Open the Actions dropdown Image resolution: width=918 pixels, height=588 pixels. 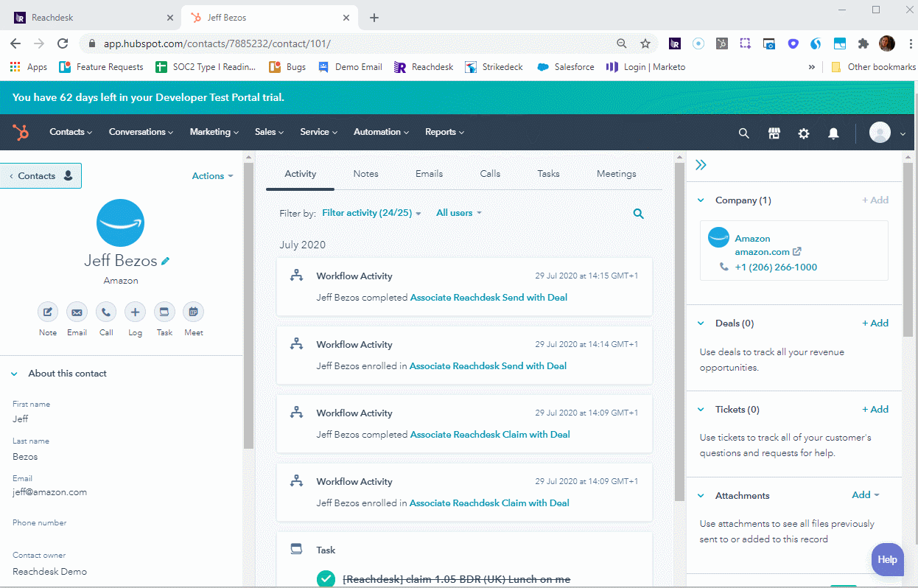click(x=213, y=176)
